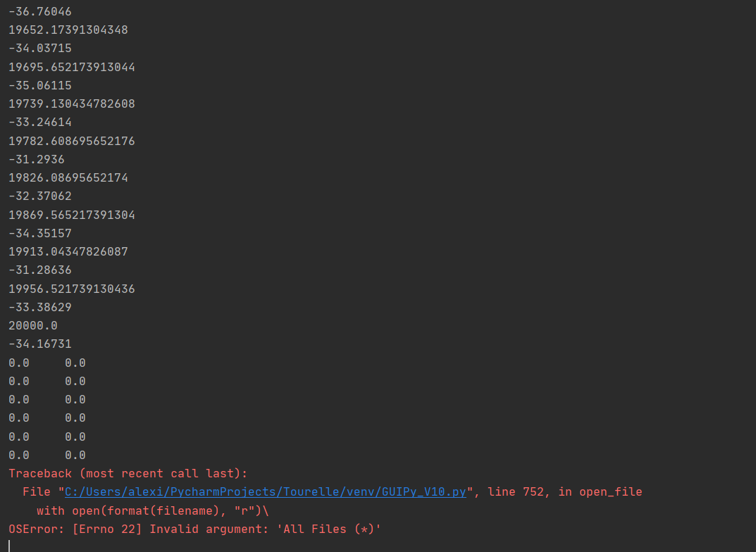Click the 19739.130434782608 output line

pyautogui.click(x=72, y=104)
